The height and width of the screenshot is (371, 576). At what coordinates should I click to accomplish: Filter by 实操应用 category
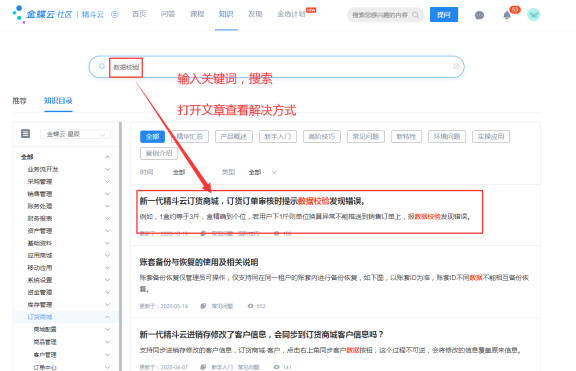pos(491,137)
